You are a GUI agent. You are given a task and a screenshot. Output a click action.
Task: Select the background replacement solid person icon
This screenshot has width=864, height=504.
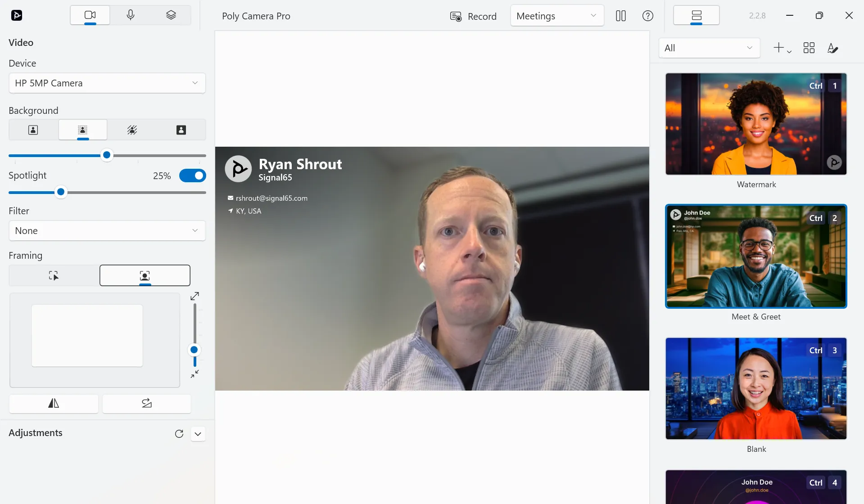click(181, 130)
